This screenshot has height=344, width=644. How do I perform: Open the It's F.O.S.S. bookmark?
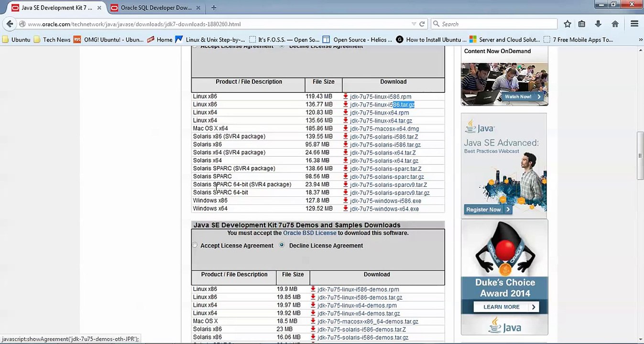click(284, 40)
